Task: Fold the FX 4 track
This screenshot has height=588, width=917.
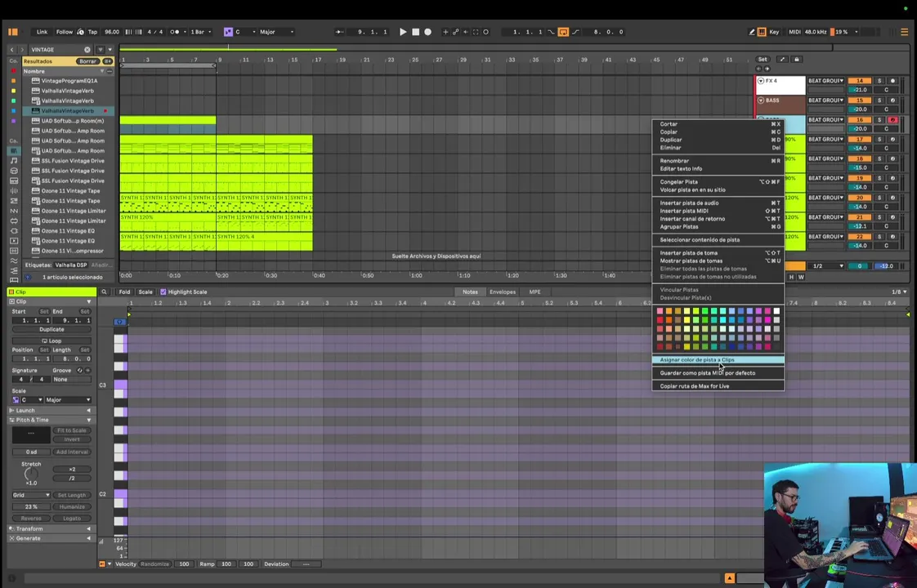Action: pos(761,81)
